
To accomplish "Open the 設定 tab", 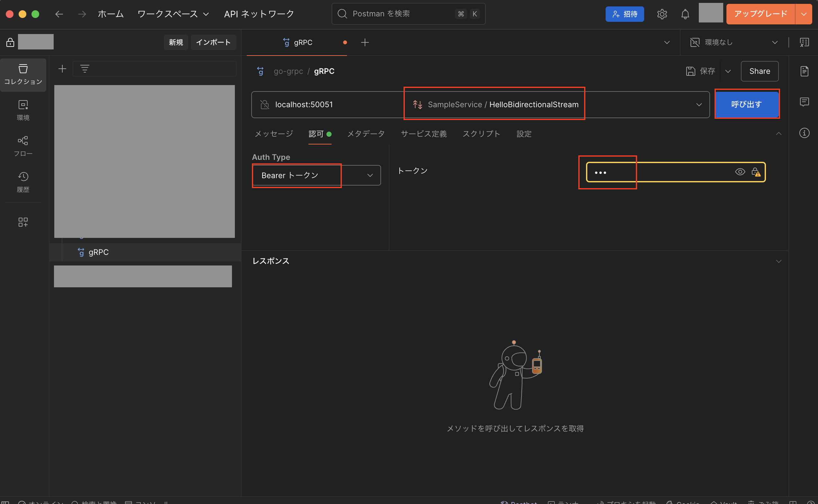I will tap(524, 134).
